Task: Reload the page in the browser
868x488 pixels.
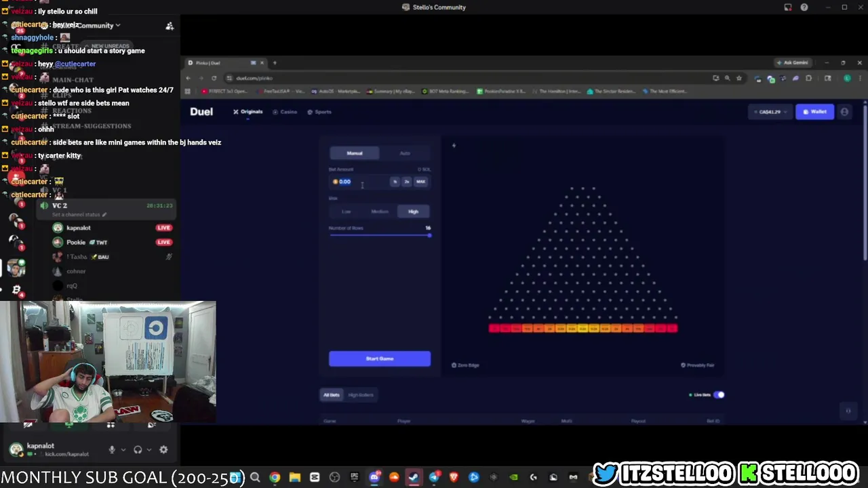Action: tap(214, 78)
